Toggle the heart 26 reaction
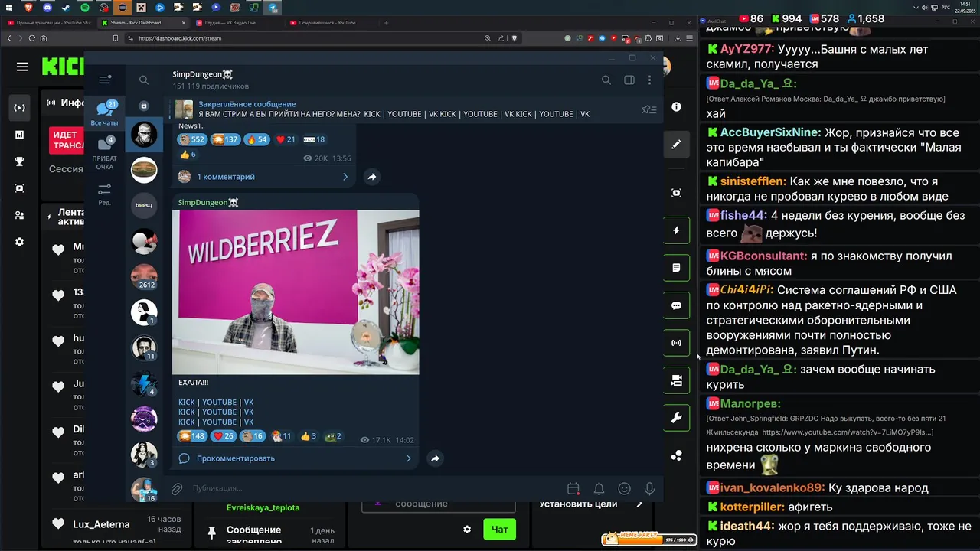Image resolution: width=980 pixels, height=551 pixels. (224, 436)
